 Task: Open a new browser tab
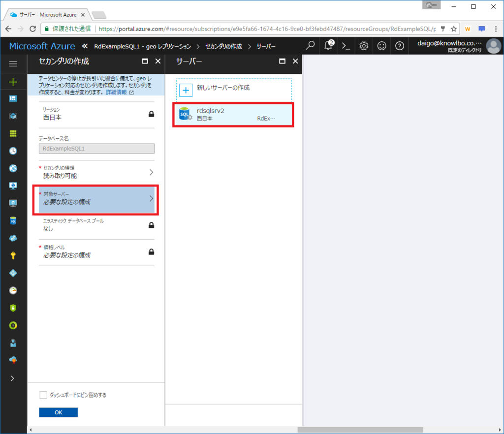coord(99,15)
